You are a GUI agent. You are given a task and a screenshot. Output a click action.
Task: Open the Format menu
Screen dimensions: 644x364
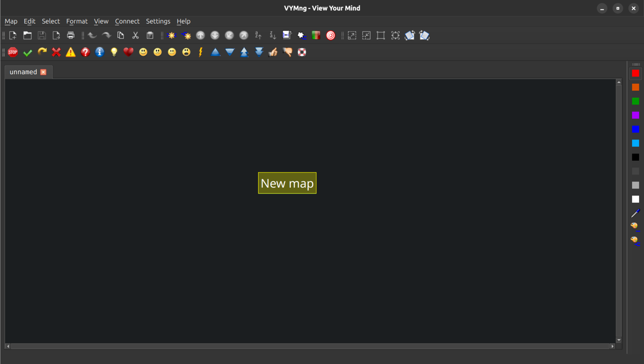(x=77, y=21)
